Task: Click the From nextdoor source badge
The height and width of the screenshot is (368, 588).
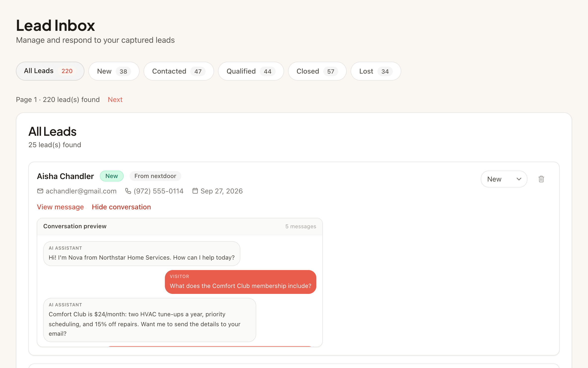Action: (x=155, y=176)
